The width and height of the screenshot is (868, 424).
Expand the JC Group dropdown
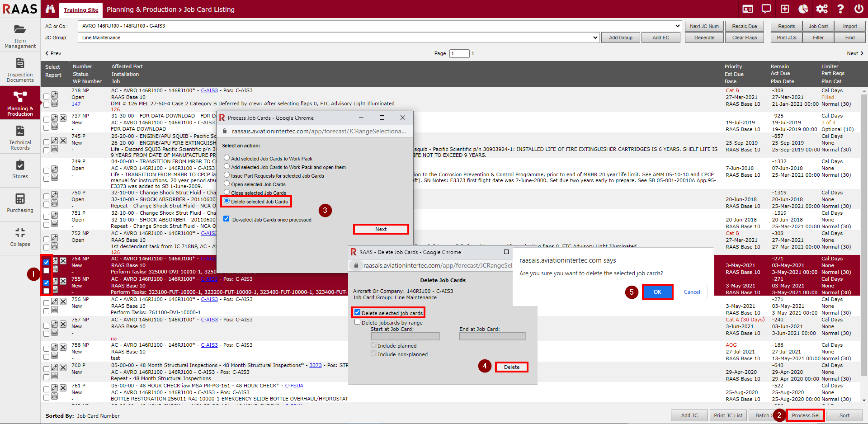[595, 38]
